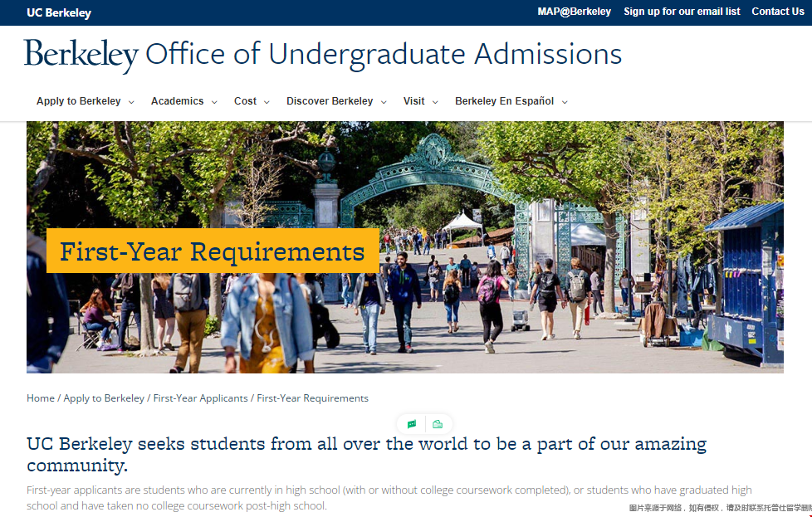Expand chevron arrow beside Discover Berkeley

tap(384, 102)
